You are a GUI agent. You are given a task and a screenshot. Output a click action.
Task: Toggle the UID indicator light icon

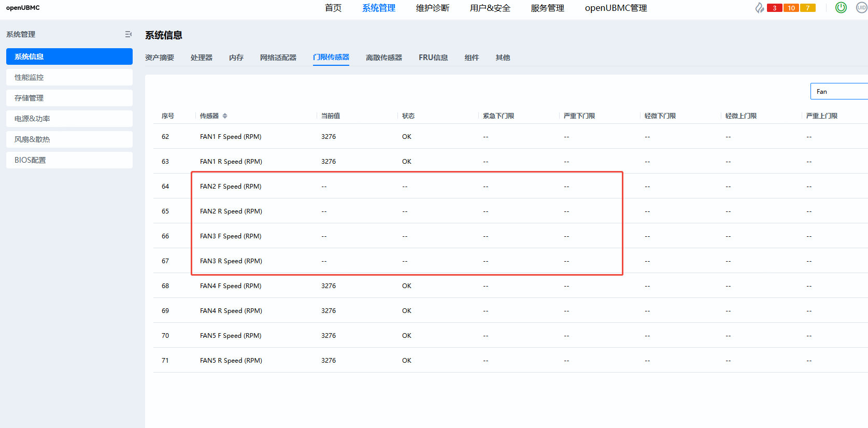(x=861, y=8)
